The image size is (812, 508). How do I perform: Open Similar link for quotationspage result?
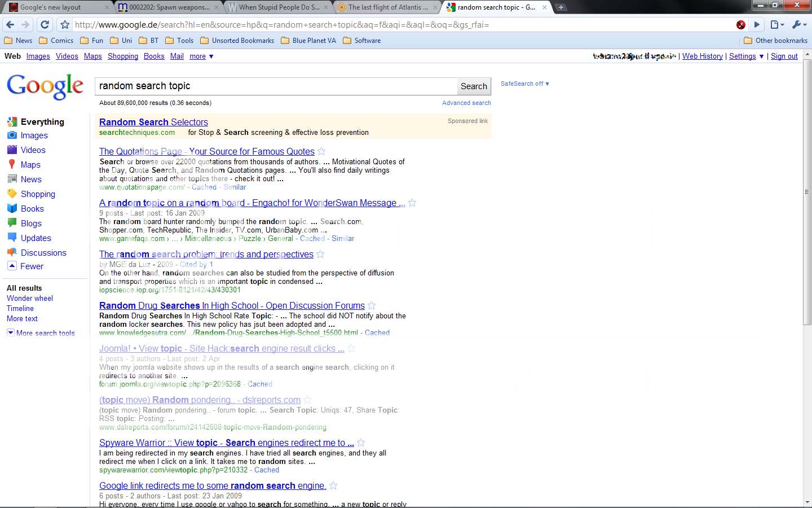[235, 187]
